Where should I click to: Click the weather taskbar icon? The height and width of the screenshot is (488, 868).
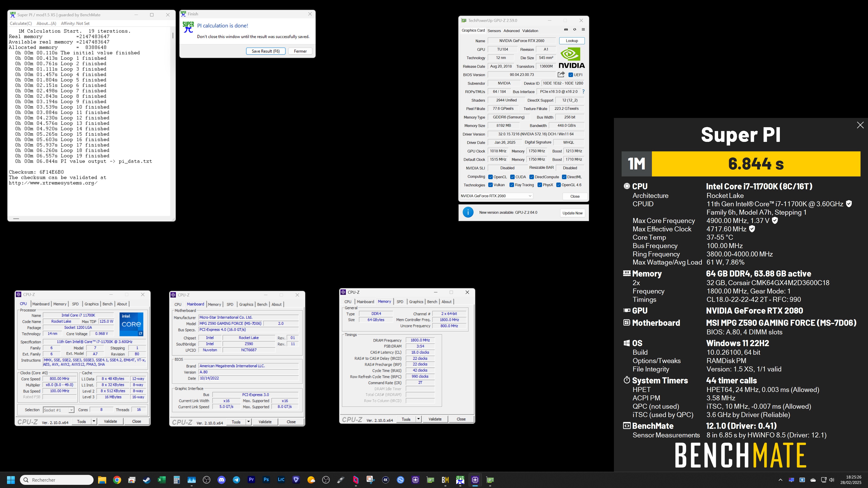(311, 480)
